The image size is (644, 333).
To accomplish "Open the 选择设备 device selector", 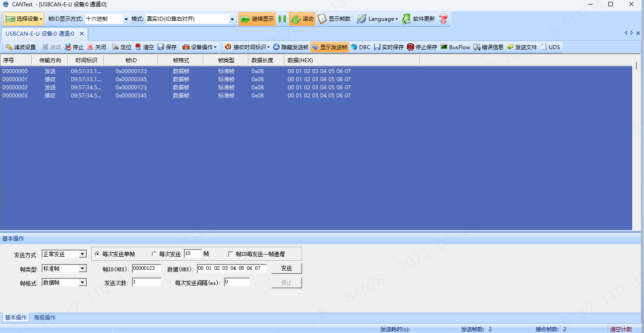I will (x=24, y=19).
